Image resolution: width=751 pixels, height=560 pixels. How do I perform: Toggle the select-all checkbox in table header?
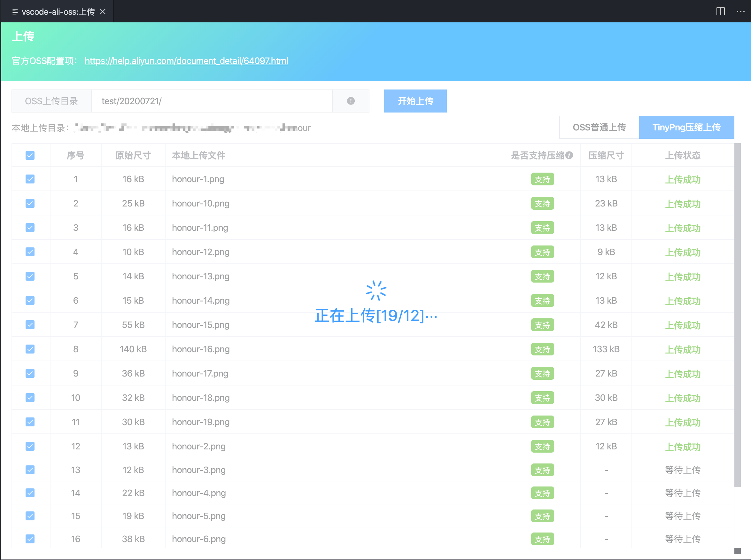30,156
